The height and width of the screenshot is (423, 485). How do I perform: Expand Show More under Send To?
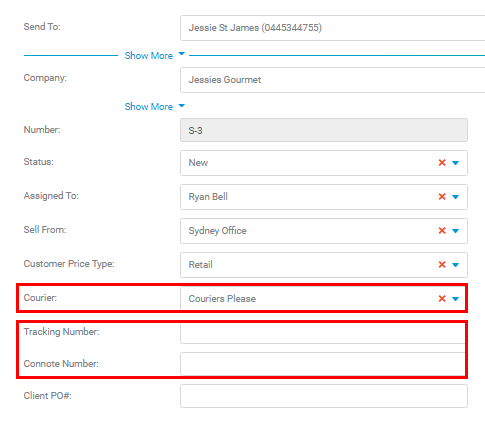click(x=154, y=55)
